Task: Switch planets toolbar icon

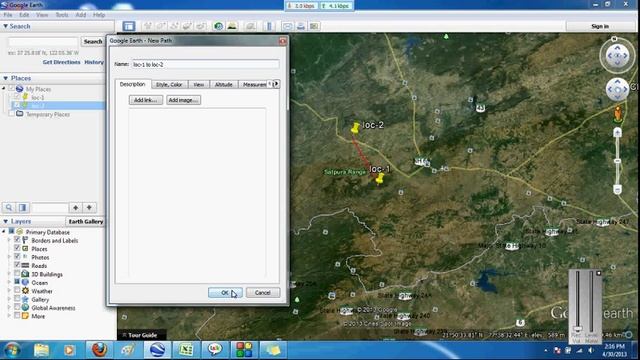Action: 250,26
